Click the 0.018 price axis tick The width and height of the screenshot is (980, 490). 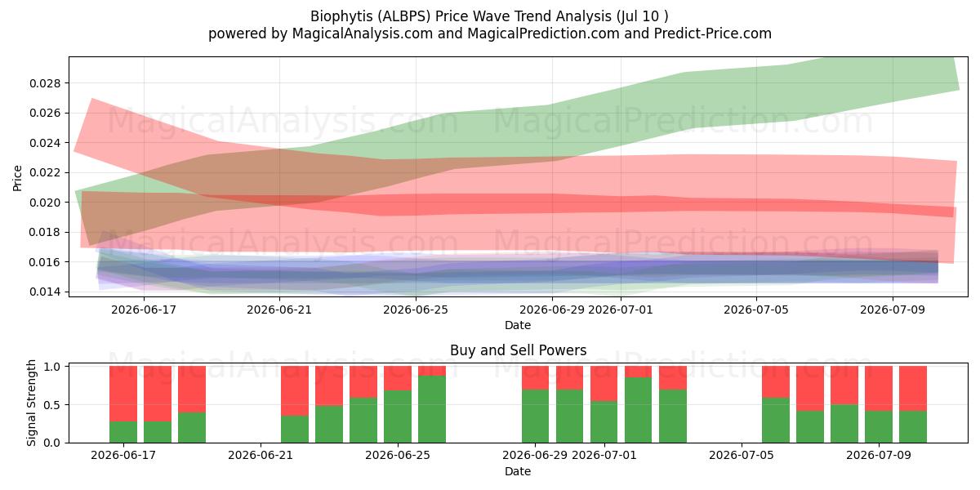(x=46, y=232)
